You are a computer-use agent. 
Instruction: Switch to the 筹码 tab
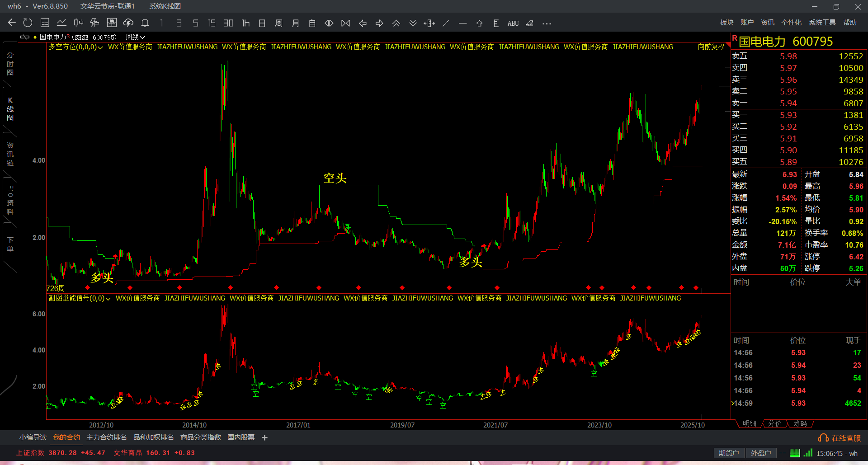tap(800, 423)
